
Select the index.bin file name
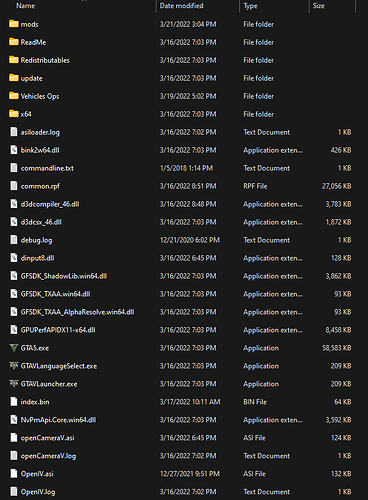[x=35, y=402]
